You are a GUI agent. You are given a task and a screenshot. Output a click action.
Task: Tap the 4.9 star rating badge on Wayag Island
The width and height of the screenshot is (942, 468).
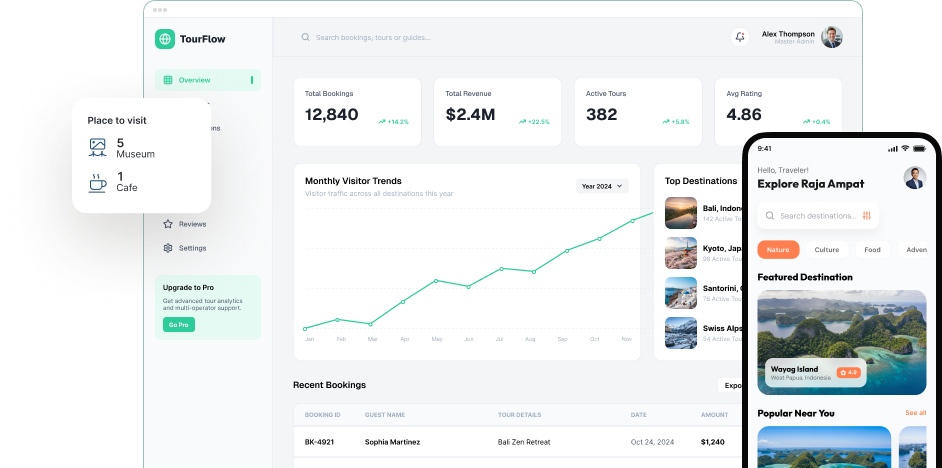pyautogui.click(x=849, y=372)
